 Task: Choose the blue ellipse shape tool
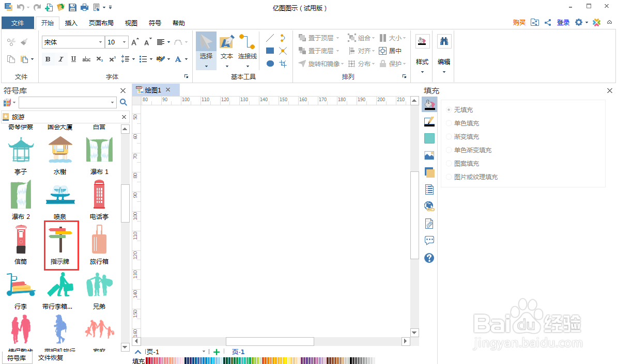270,64
